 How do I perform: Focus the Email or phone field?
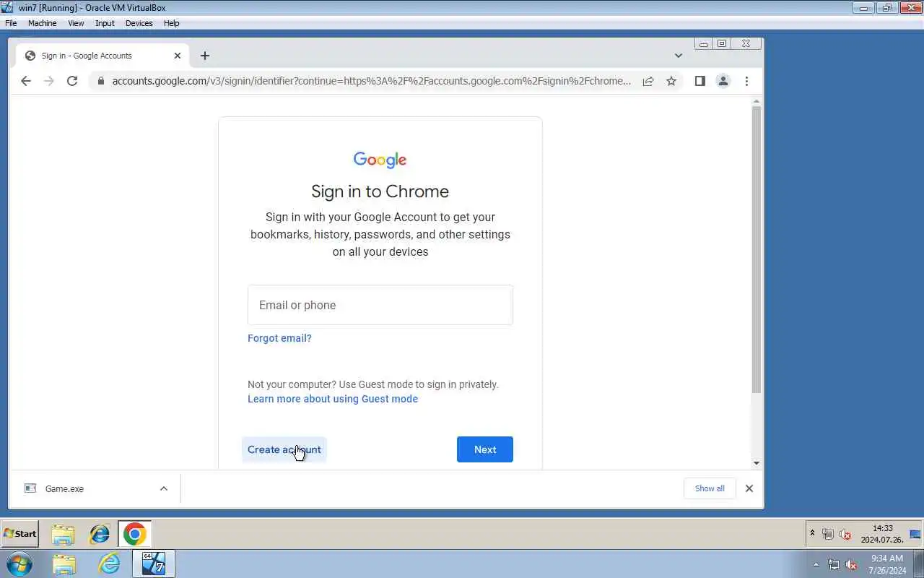(x=380, y=305)
